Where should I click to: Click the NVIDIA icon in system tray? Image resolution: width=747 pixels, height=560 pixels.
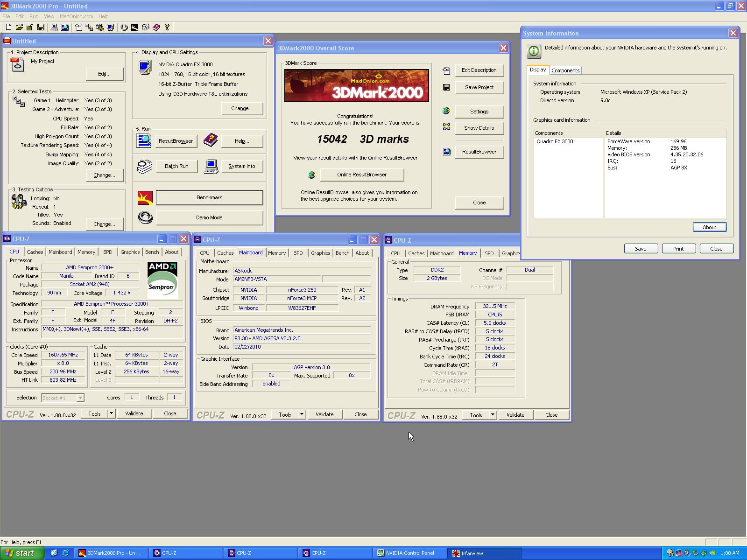(x=712, y=553)
